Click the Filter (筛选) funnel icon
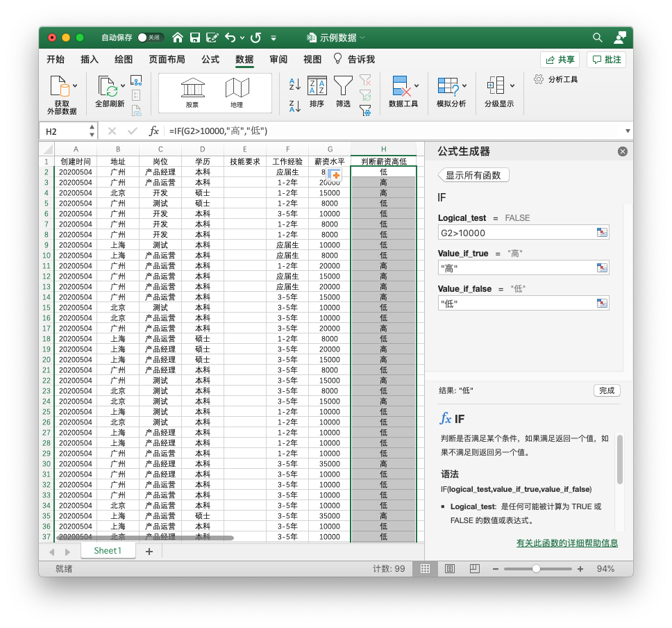The width and height of the screenshot is (672, 628). (343, 86)
